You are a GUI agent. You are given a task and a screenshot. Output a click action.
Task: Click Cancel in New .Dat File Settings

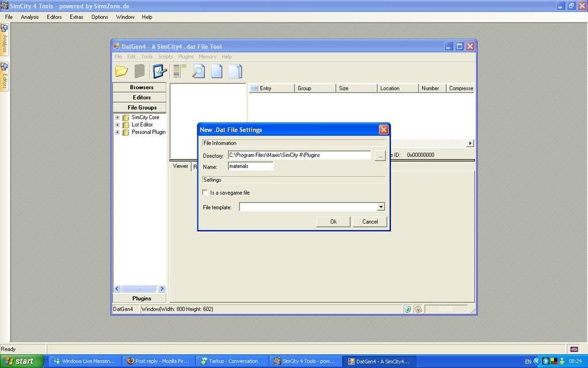click(370, 221)
